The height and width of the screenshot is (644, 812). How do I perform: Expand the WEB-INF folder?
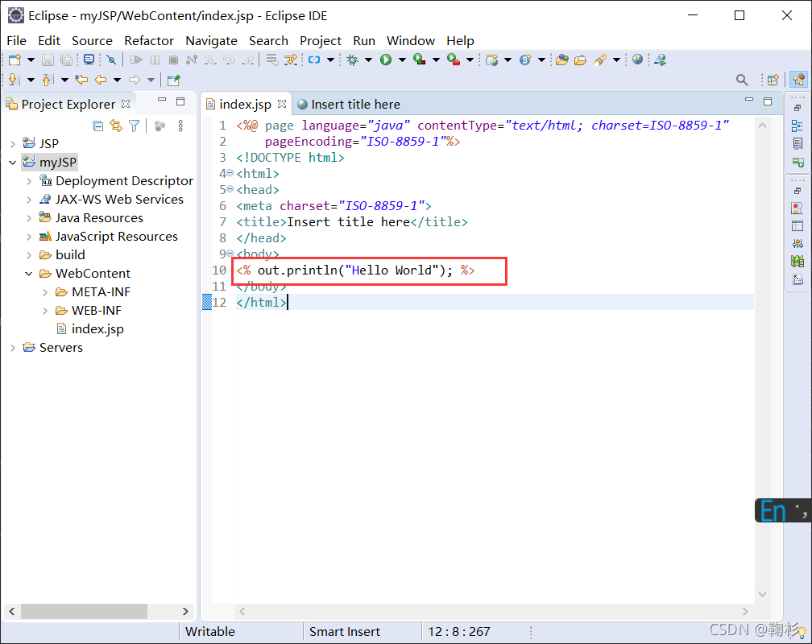point(45,311)
